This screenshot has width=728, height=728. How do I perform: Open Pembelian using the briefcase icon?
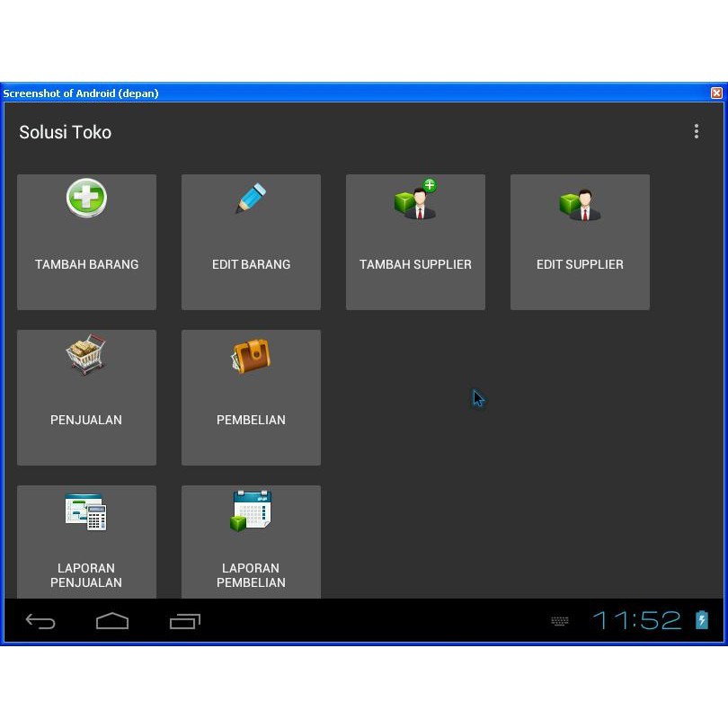pos(251,355)
